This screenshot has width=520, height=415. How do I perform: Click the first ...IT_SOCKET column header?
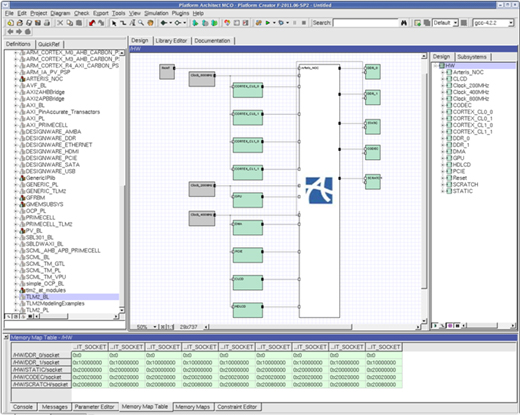pos(90,347)
